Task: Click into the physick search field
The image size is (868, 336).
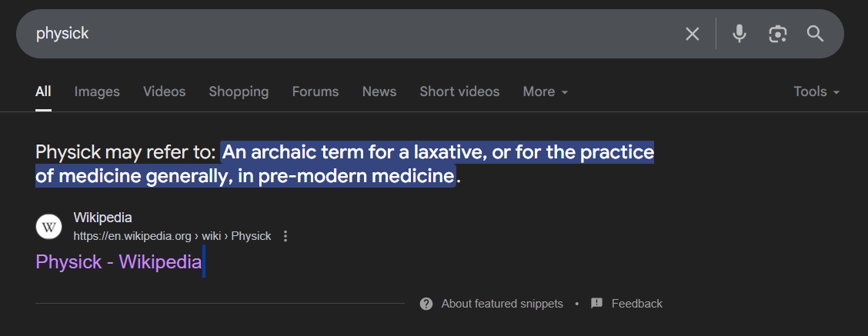Action: click(354, 34)
